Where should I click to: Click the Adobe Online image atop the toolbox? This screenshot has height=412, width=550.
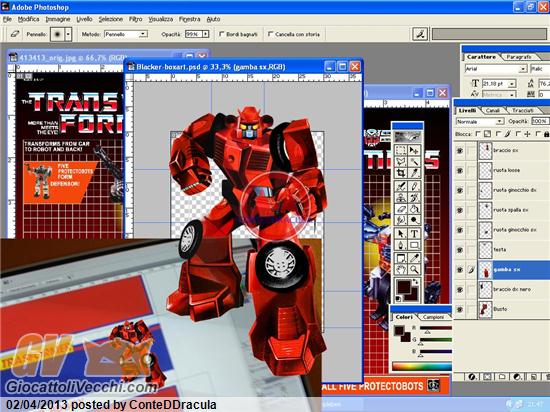coord(407,136)
